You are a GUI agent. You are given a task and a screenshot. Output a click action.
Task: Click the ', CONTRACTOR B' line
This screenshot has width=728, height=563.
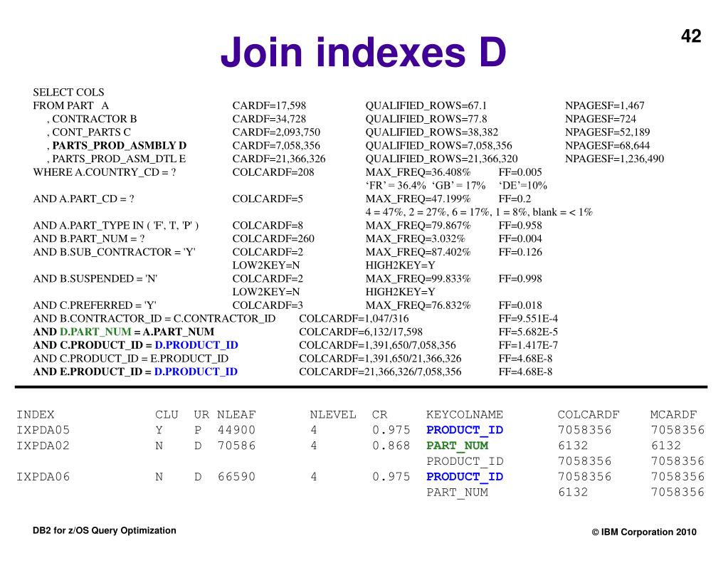coord(92,119)
